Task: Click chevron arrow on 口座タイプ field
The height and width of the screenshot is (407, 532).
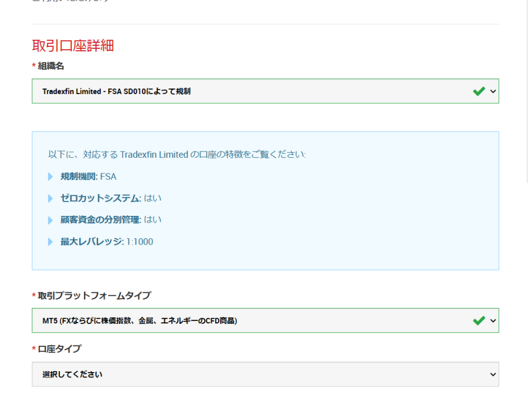Action: coord(492,374)
